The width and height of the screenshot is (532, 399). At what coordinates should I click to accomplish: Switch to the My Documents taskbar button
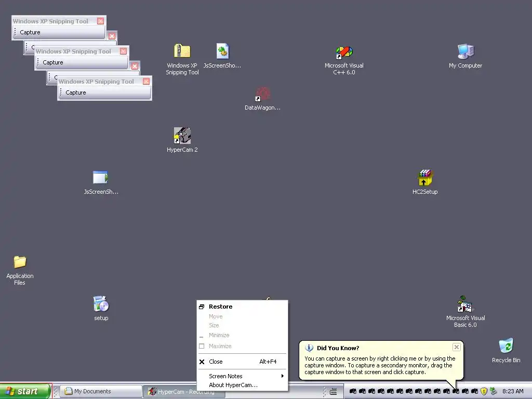(x=101, y=391)
